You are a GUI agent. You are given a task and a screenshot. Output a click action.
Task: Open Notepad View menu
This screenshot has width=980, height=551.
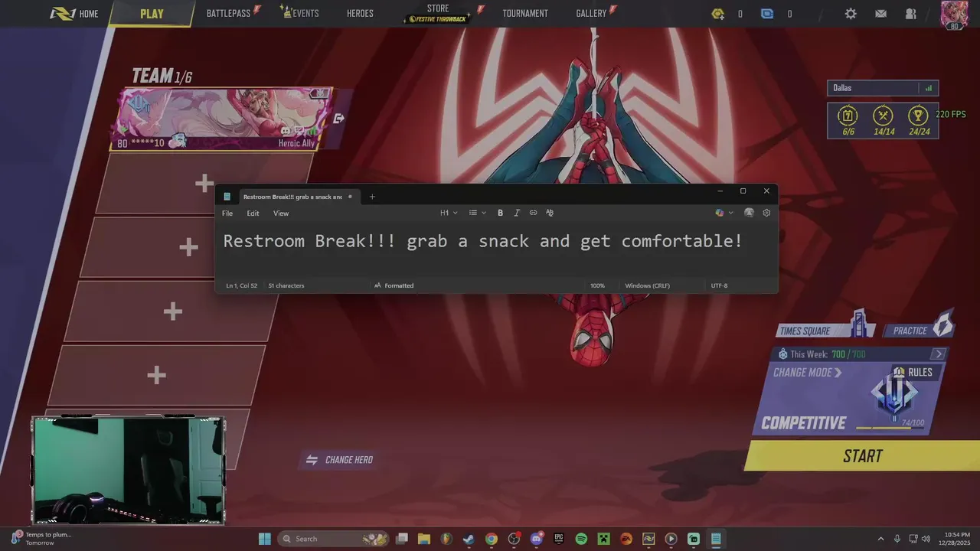pyautogui.click(x=281, y=214)
